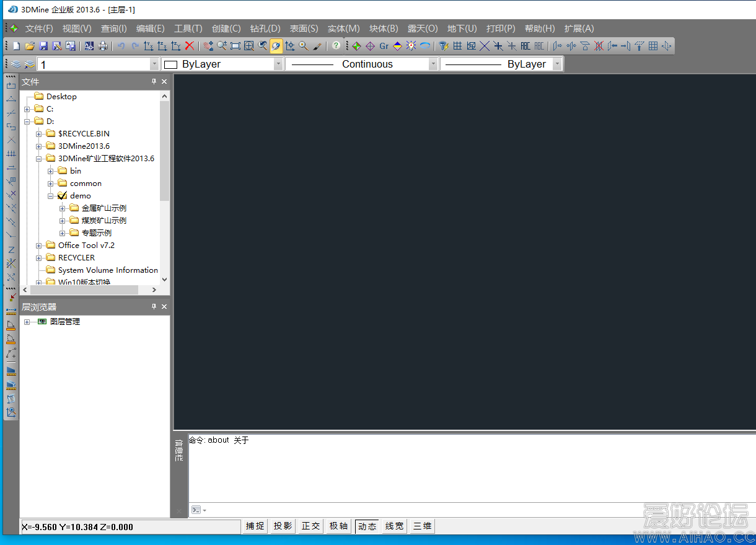Open the ByLayer lineweight dropdown
The image size is (756, 545).
[x=557, y=64]
